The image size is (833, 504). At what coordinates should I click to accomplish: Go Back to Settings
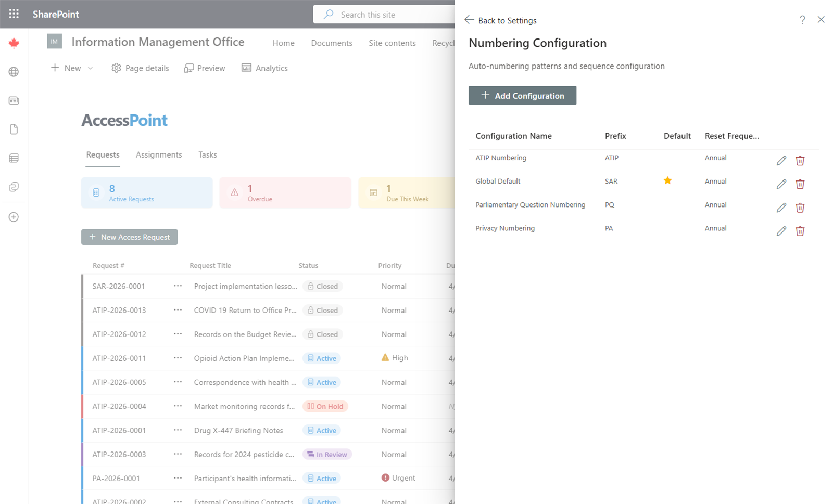[x=500, y=20]
